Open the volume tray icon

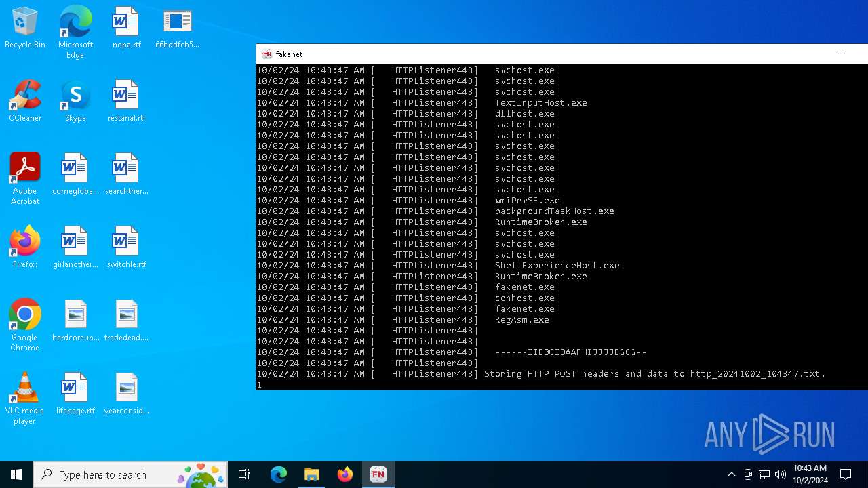[x=781, y=474]
